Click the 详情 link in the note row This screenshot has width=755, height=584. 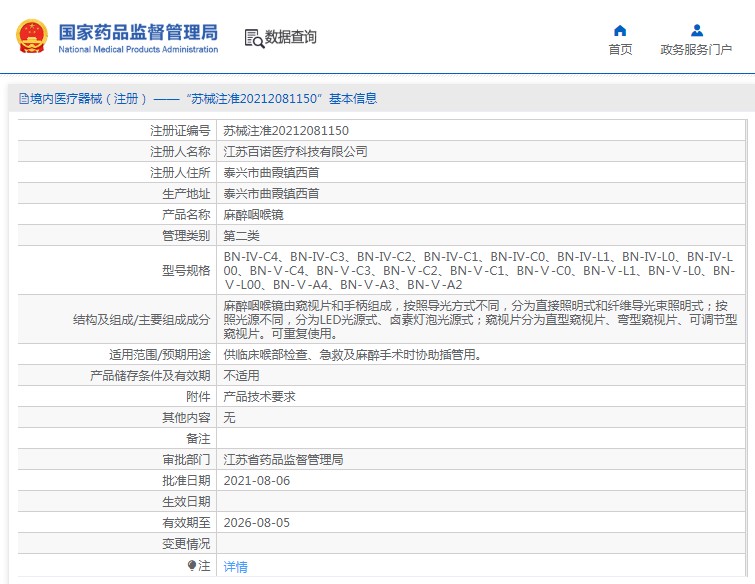point(235,567)
